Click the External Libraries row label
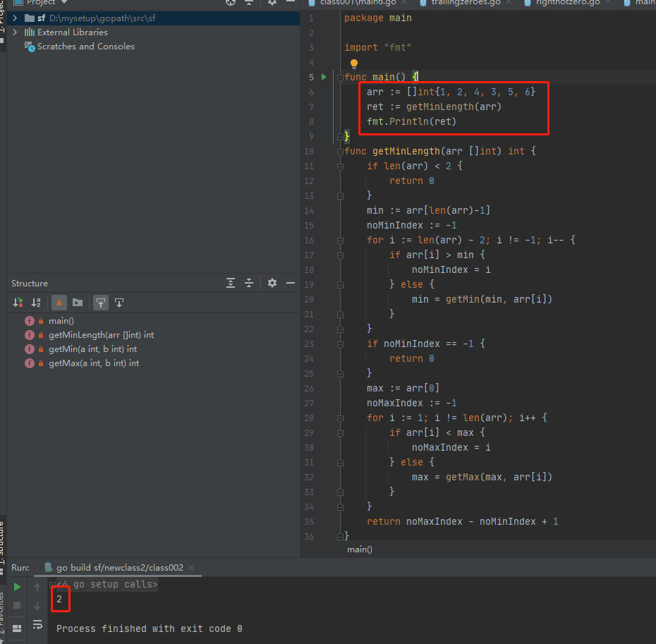Screen dimensions: 656x644 click(73, 32)
